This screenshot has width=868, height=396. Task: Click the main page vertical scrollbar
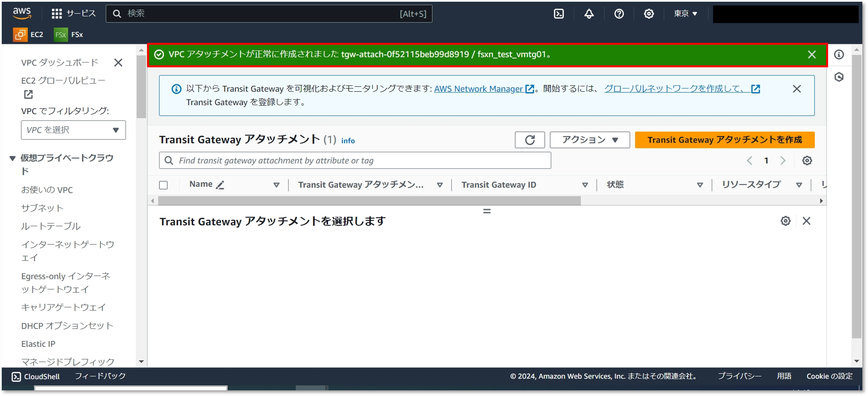point(856,196)
